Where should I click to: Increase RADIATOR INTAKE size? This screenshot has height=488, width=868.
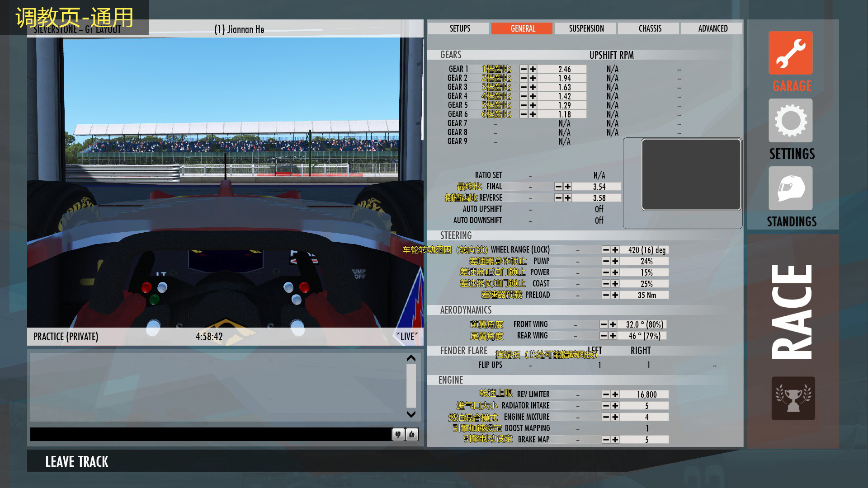pyautogui.click(x=615, y=406)
